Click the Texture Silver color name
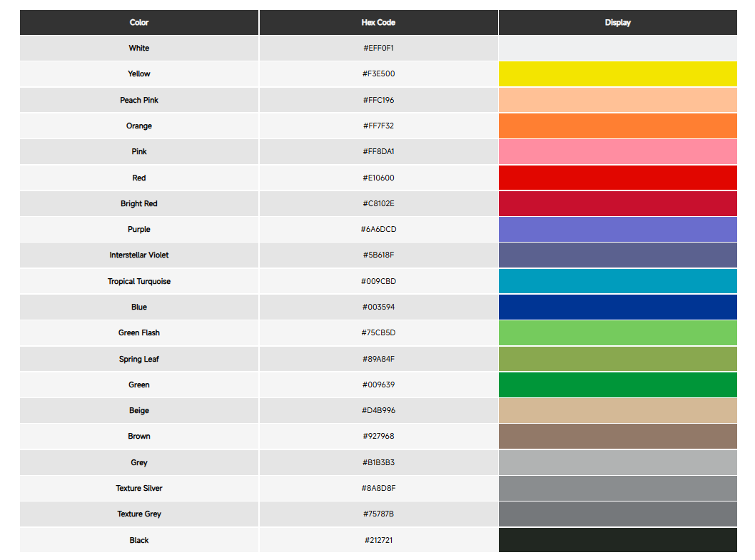The image size is (755, 560). pyautogui.click(x=139, y=489)
